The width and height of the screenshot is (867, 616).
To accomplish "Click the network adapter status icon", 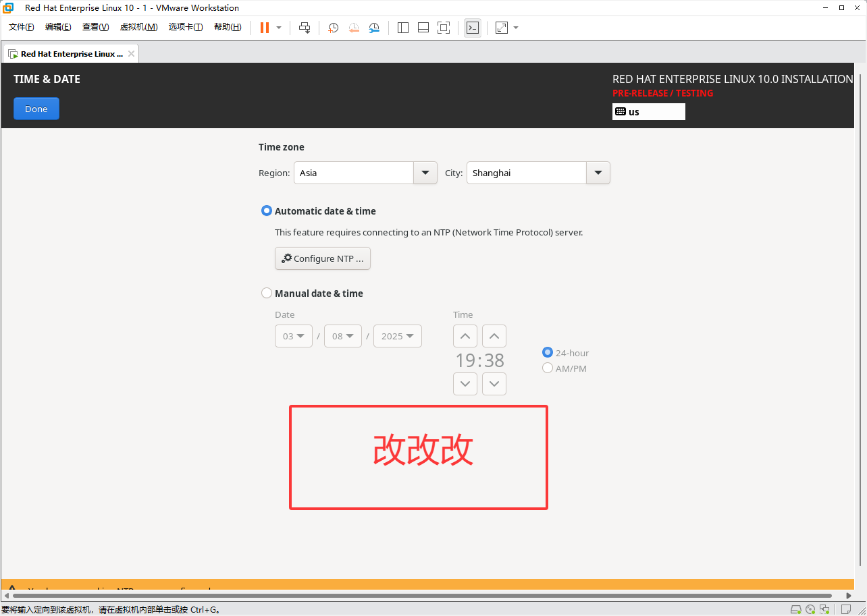I will coord(824,610).
